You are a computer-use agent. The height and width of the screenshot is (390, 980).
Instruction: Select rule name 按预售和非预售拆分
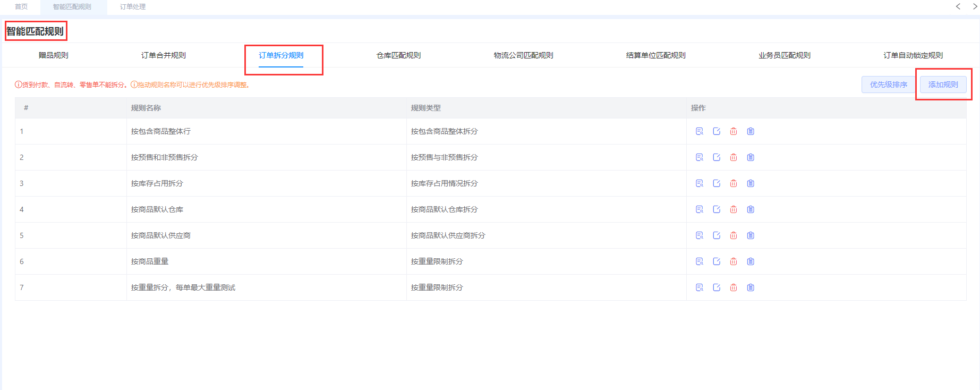(165, 157)
